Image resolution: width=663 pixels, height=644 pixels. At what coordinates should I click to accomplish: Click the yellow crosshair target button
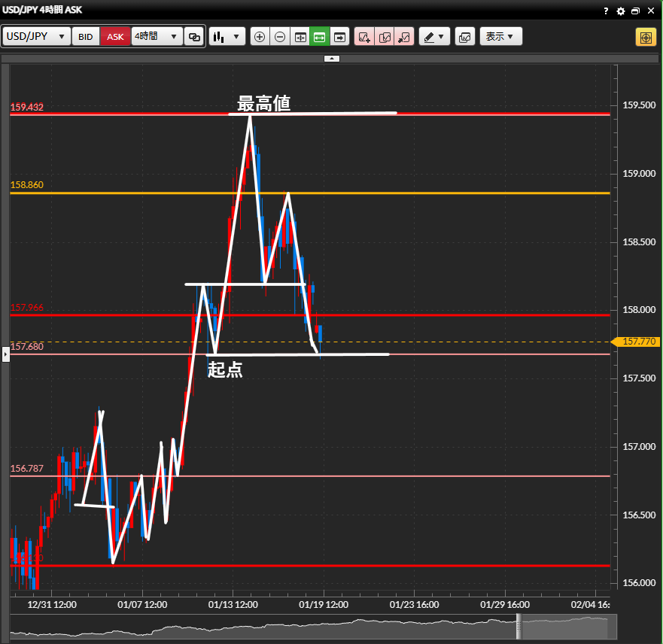coord(646,37)
